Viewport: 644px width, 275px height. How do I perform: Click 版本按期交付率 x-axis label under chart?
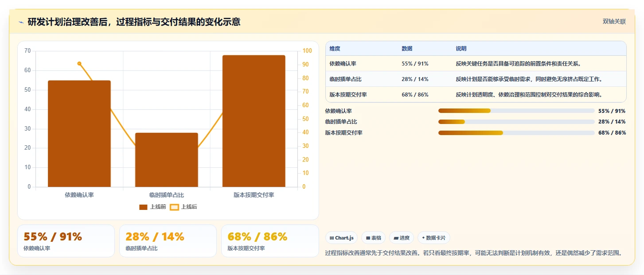pyautogui.click(x=254, y=195)
